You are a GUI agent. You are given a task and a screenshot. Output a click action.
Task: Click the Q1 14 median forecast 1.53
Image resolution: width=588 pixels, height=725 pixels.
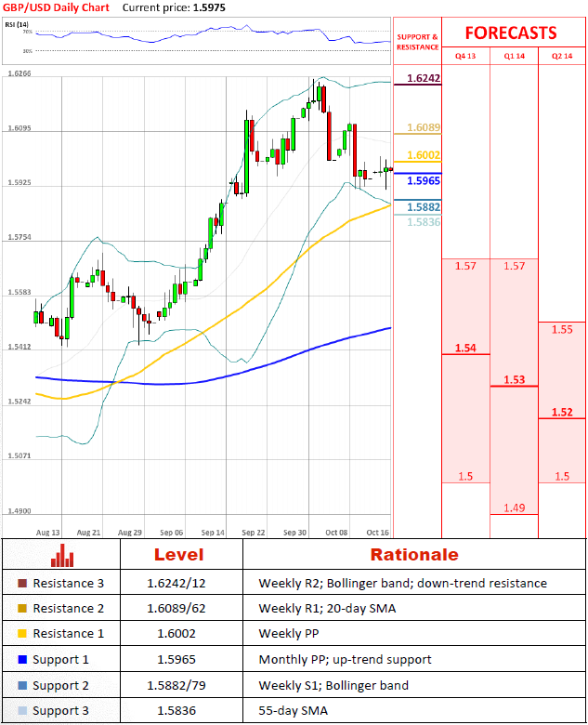point(514,380)
